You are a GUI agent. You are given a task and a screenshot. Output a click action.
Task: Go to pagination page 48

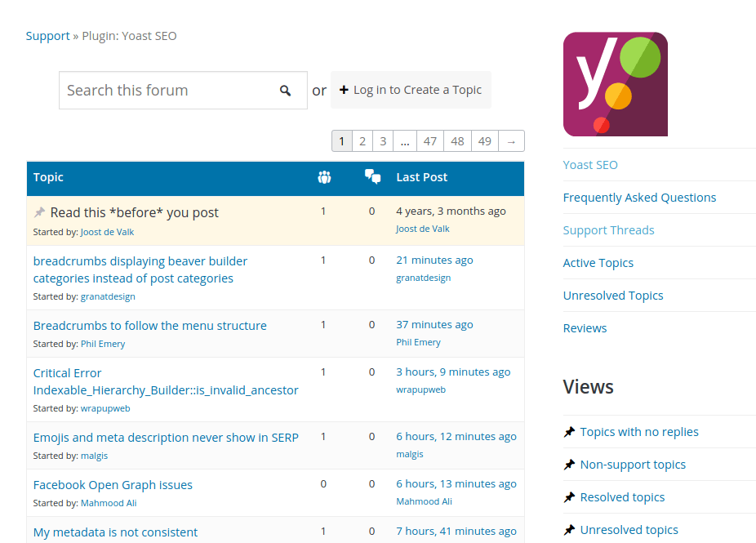pos(457,141)
